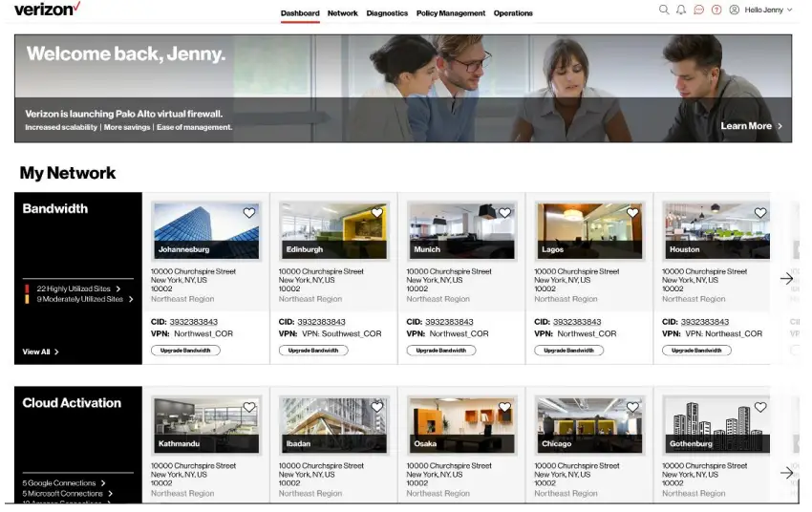812x512 pixels.
Task: Click Edinburgh VPN Southwest_COR text
Action: click(x=342, y=334)
